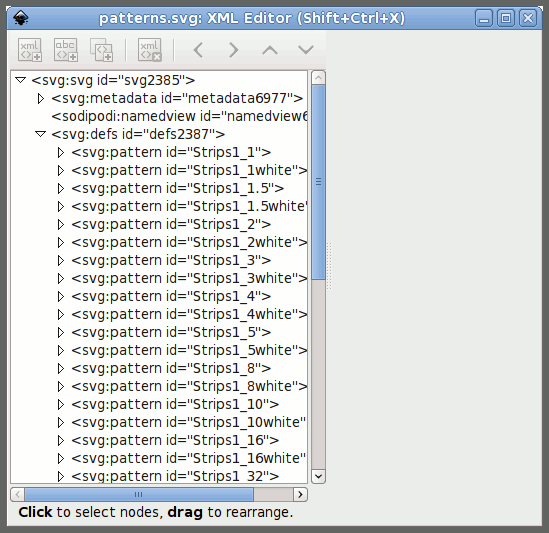Click the New text node icon
Screen dimensions: 549x533
point(66,50)
